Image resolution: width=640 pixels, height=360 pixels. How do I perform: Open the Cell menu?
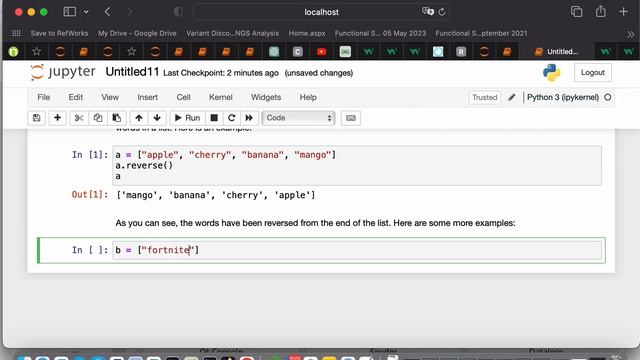(x=183, y=97)
